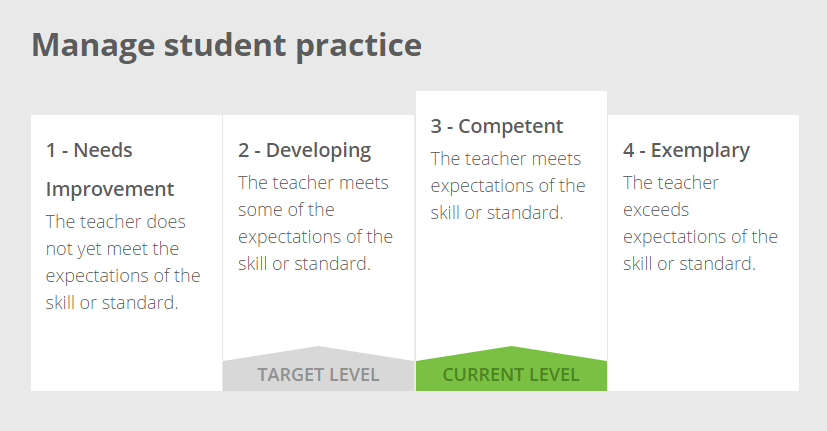Click Competent description 'The teacher meets expectations'
Screen dimensions: 827x431
[x=507, y=186]
